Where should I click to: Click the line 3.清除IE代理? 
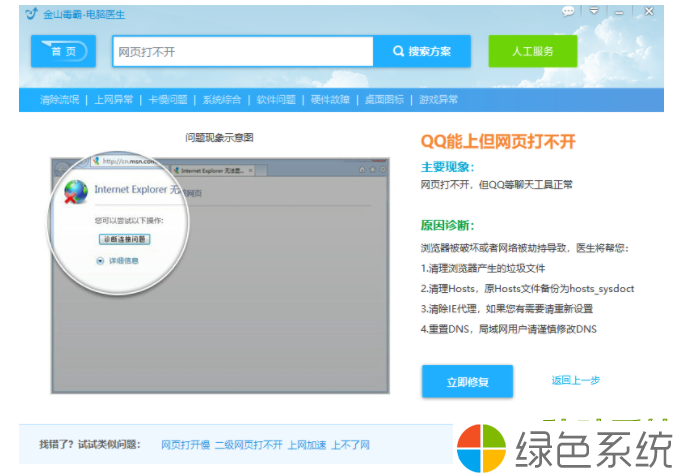click(507, 309)
